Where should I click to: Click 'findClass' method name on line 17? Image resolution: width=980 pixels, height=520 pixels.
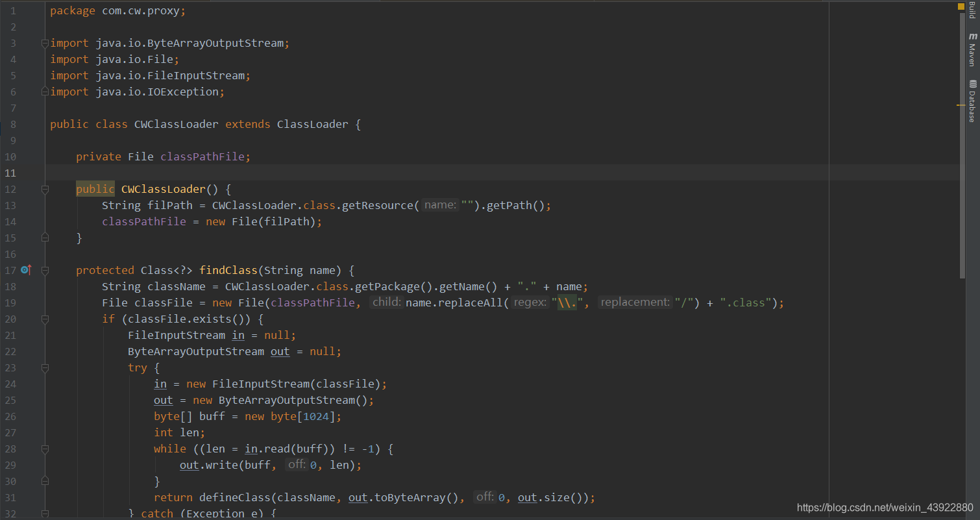coord(228,271)
